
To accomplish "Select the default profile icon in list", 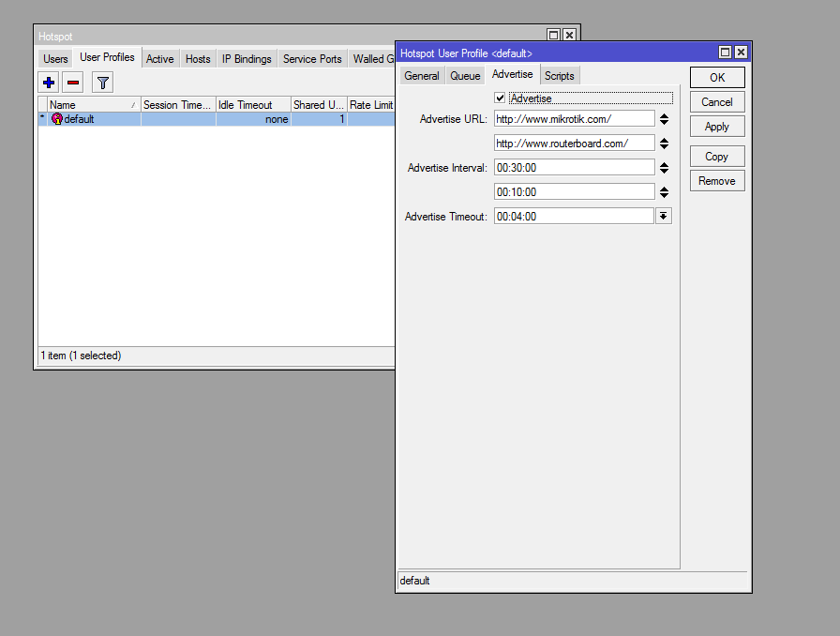I will click(x=57, y=119).
